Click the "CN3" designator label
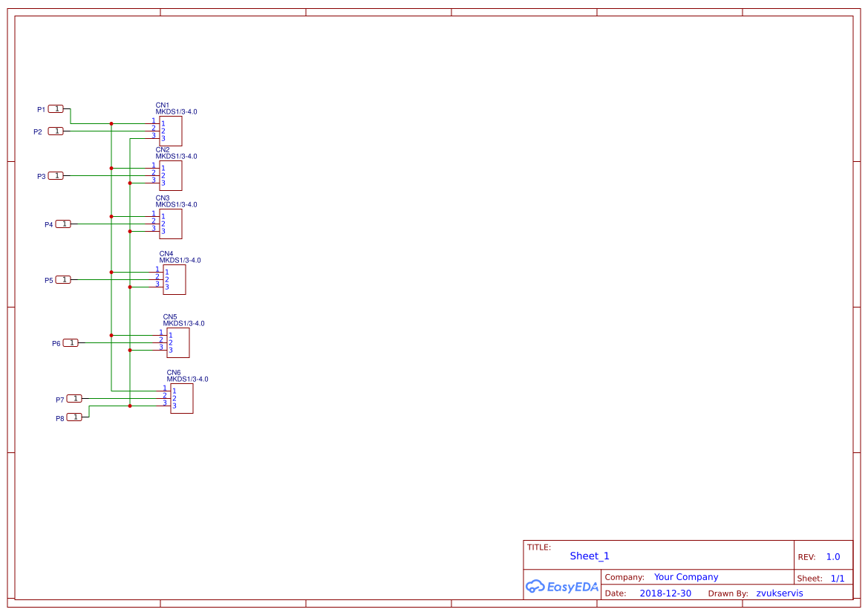Viewport: 868px width, 615px height. pyautogui.click(x=162, y=198)
